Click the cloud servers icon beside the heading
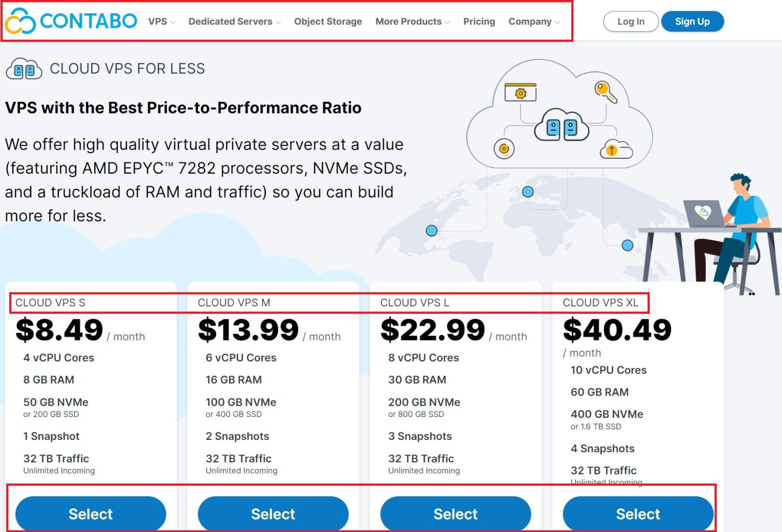782x532 pixels. point(23,68)
